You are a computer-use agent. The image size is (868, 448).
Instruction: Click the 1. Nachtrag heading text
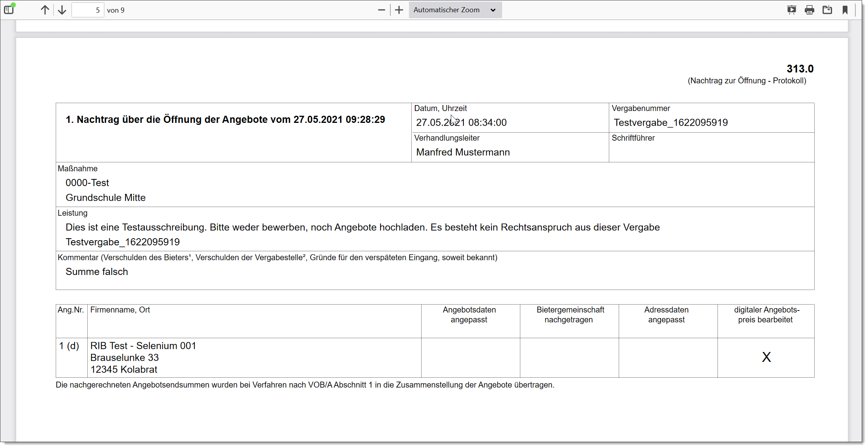tap(225, 120)
